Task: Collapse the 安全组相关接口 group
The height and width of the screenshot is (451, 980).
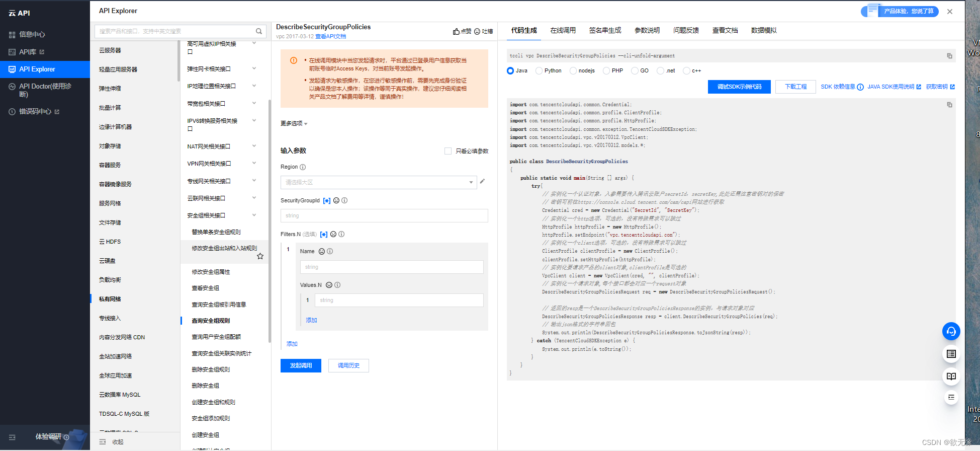Action: (x=254, y=215)
